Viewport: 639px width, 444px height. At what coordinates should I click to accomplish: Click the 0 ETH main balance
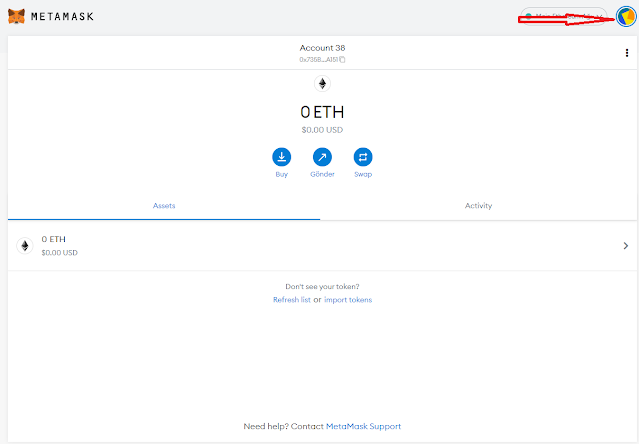pos(322,112)
